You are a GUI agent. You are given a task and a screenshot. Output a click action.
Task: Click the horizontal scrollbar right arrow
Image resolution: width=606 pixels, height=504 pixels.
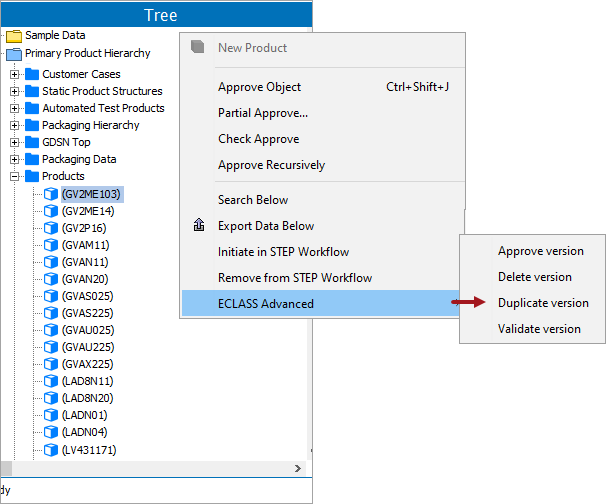[x=298, y=468]
